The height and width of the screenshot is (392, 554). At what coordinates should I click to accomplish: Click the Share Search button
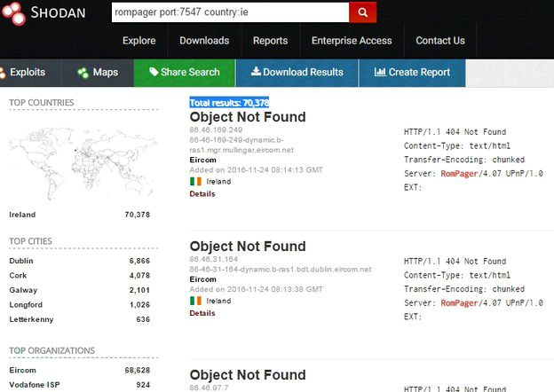[185, 73]
